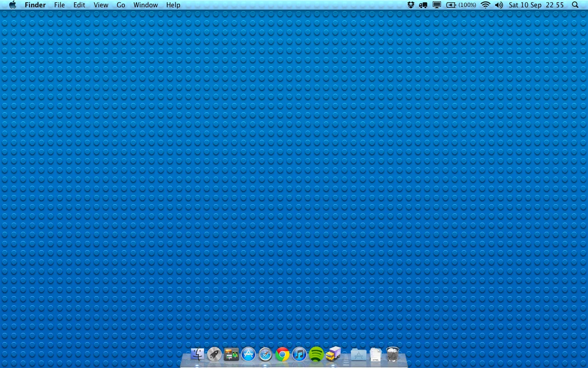Open the Trash in the Dock
This screenshot has height=368, width=588.
click(x=393, y=354)
